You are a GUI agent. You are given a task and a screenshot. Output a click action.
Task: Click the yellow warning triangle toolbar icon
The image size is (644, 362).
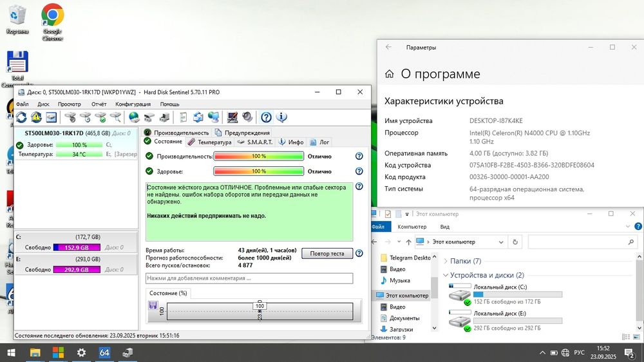tap(36, 117)
